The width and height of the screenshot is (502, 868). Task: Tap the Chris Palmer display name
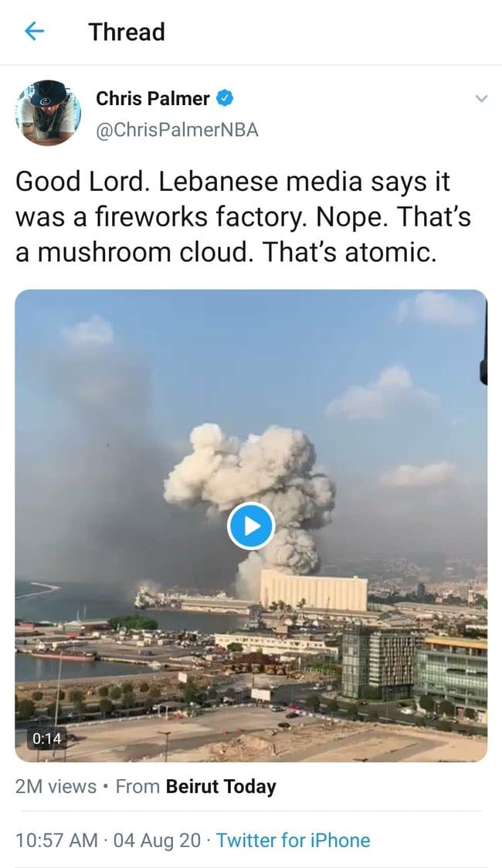153,98
